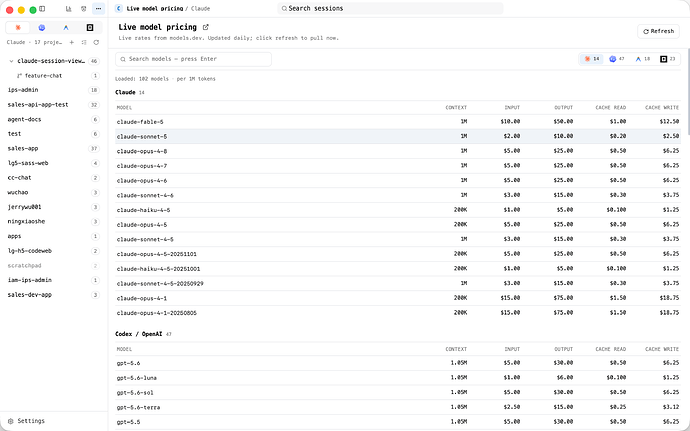
Task: Select the gpt-5.6-terra model name
Action: pyautogui.click(x=139, y=407)
